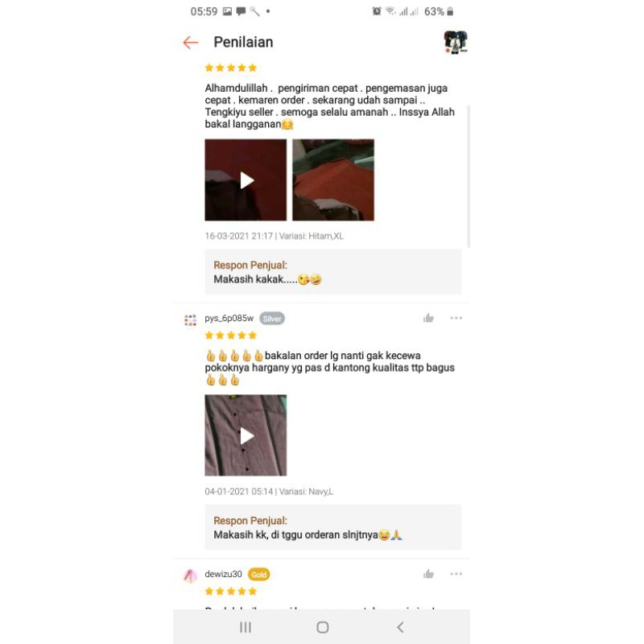The width and height of the screenshot is (644, 644).
Task: Tap the Gold membership badge
Action: pos(258,575)
